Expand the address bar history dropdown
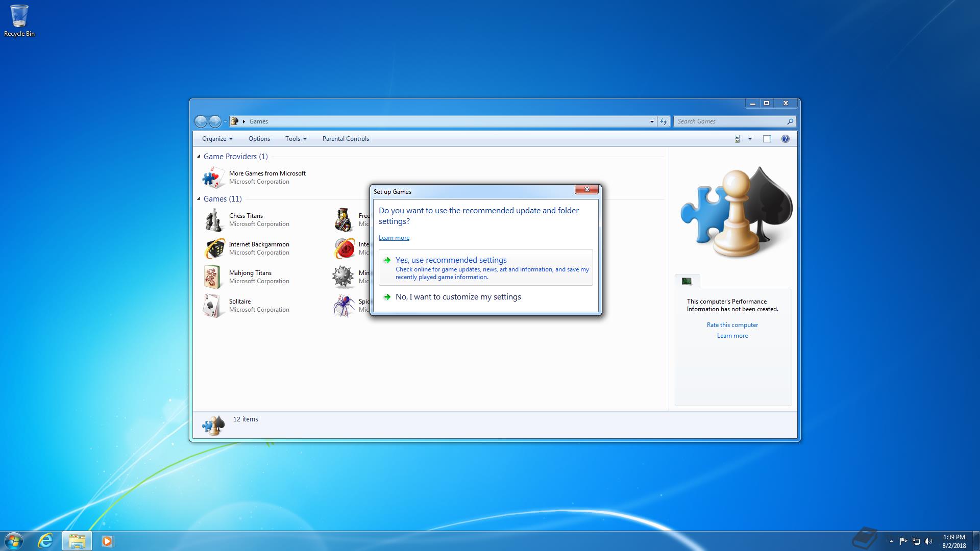The image size is (980, 551). [x=652, y=121]
